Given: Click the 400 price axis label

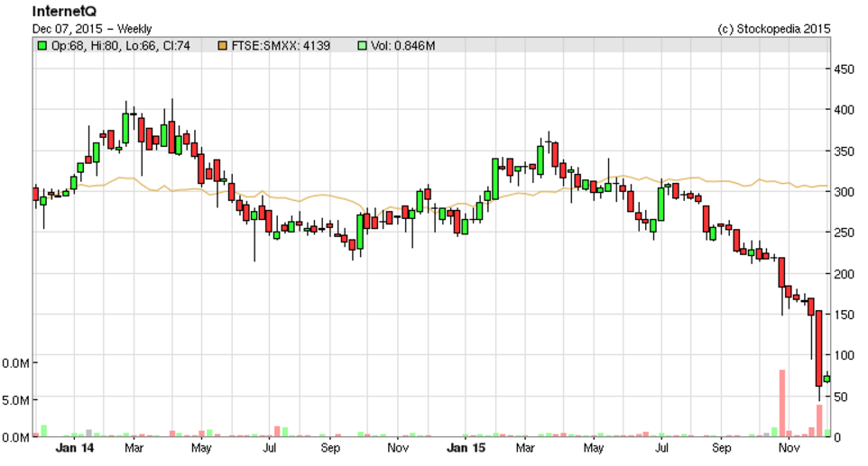Looking at the screenshot, I should click(844, 110).
